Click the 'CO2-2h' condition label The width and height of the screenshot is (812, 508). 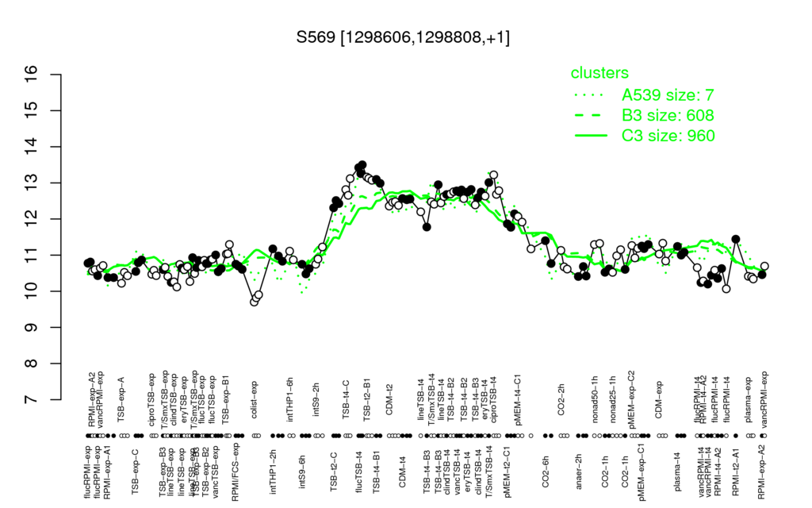(561, 401)
